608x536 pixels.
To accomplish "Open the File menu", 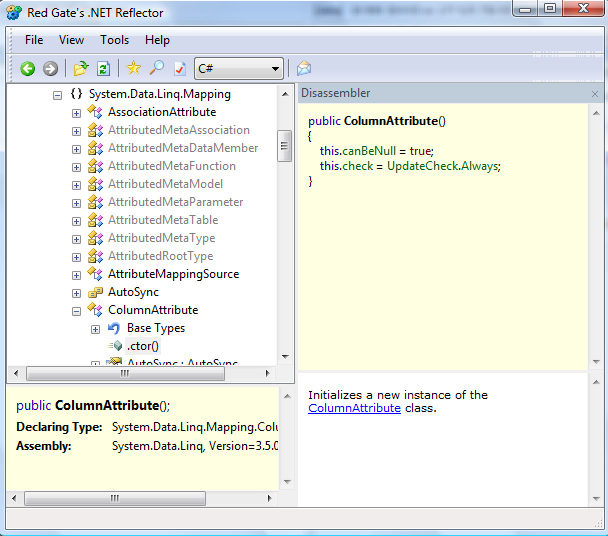I will point(34,40).
